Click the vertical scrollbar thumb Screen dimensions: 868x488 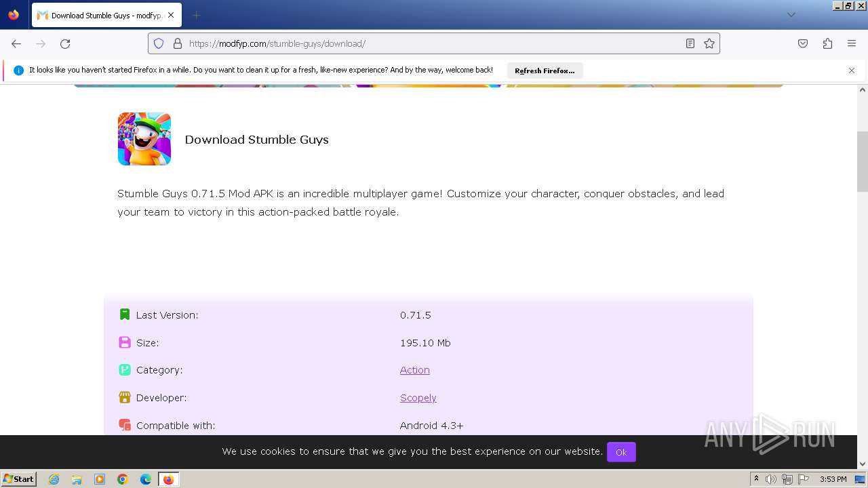[863, 161]
